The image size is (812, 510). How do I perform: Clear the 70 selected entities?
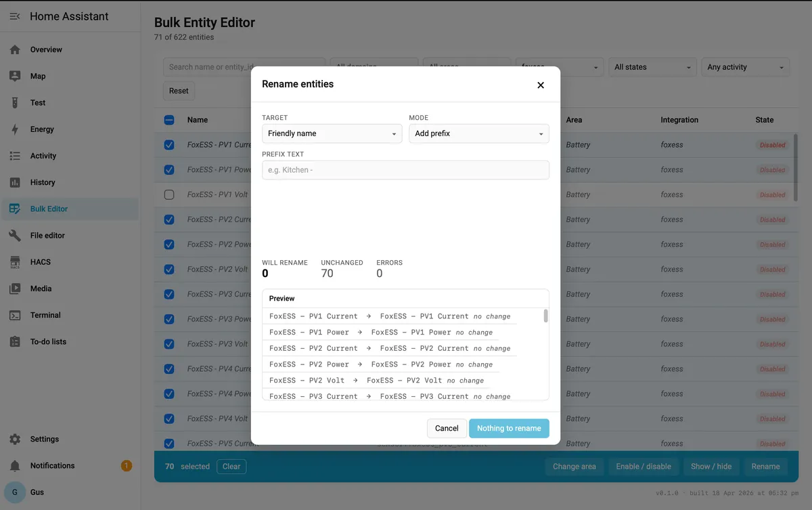[x=231, y=467]
